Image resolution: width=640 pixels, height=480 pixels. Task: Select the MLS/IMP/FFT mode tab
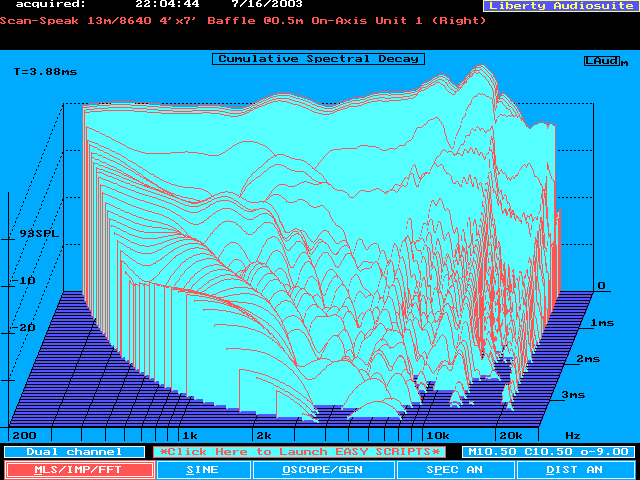(80, 469)
